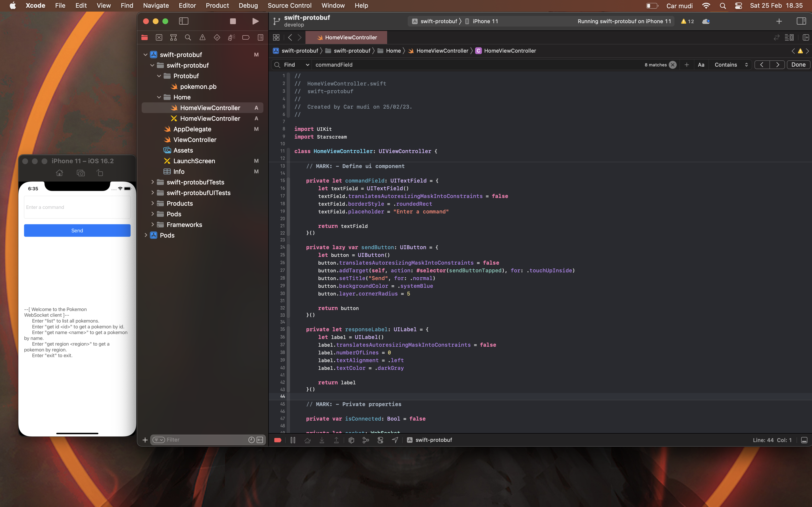Toggle breakpoints with the red breakpoint pill

[278, 440]
